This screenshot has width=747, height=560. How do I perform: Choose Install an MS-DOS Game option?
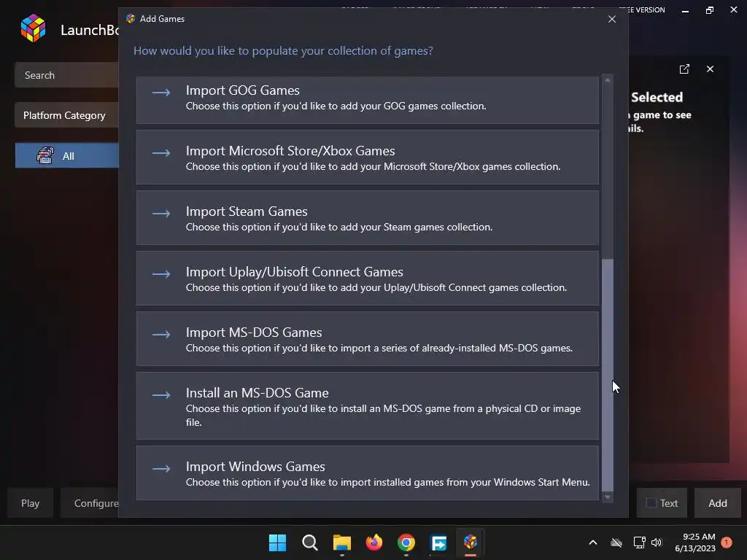368,405
